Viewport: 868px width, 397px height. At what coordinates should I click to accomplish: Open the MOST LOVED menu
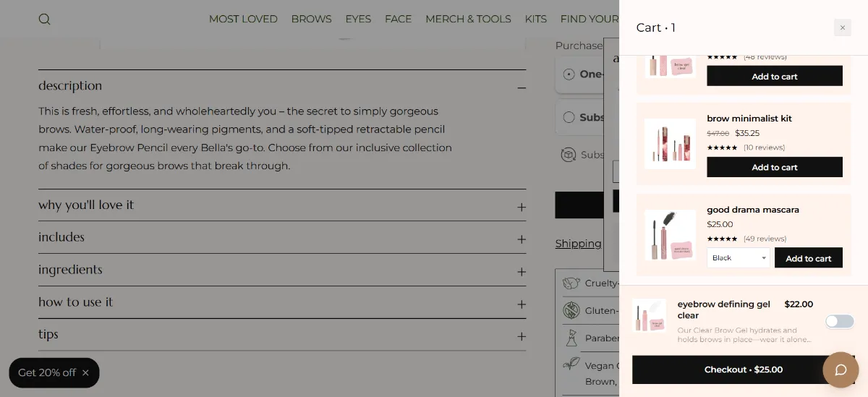[243, 19]
